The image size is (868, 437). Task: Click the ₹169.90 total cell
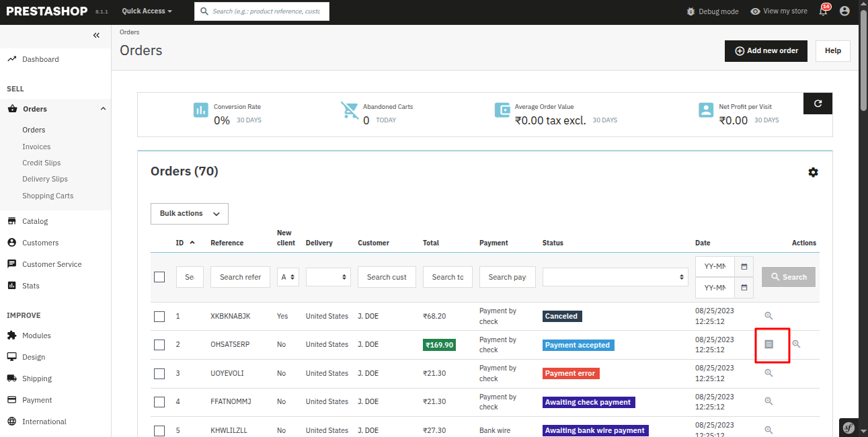point(439,345)
